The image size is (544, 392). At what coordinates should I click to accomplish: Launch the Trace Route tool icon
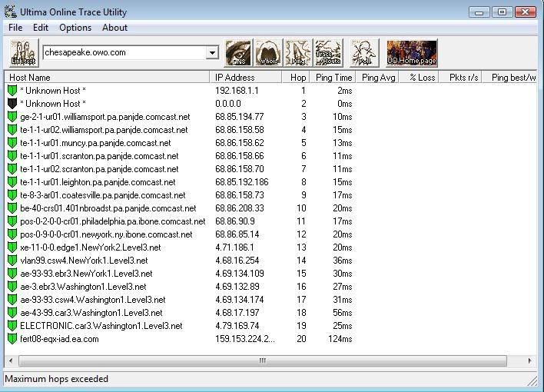(328, 53)
